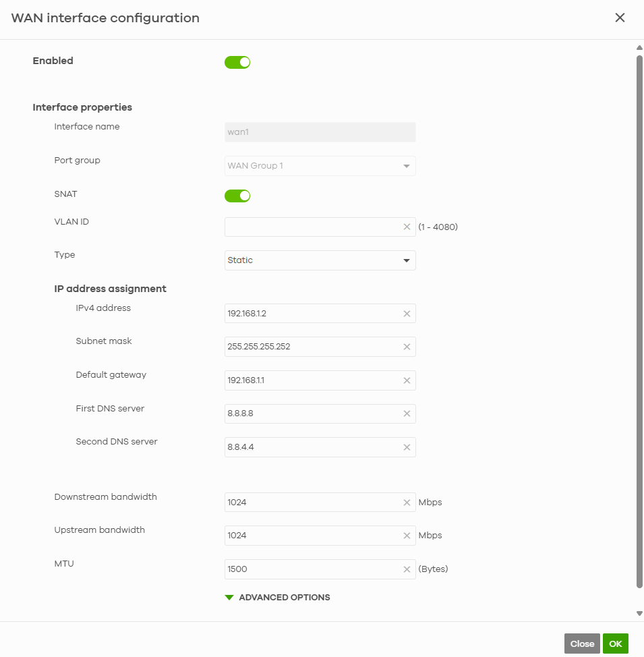
Task: Clear the VLAN ID field with X icon
Action: 407,227
